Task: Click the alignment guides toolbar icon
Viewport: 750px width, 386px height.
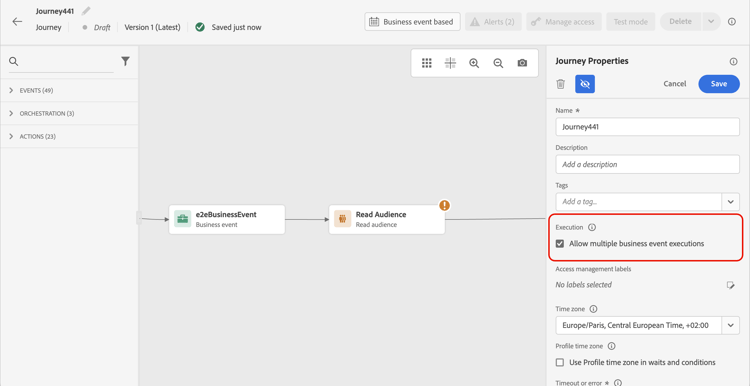Action: tap(450, 63)
